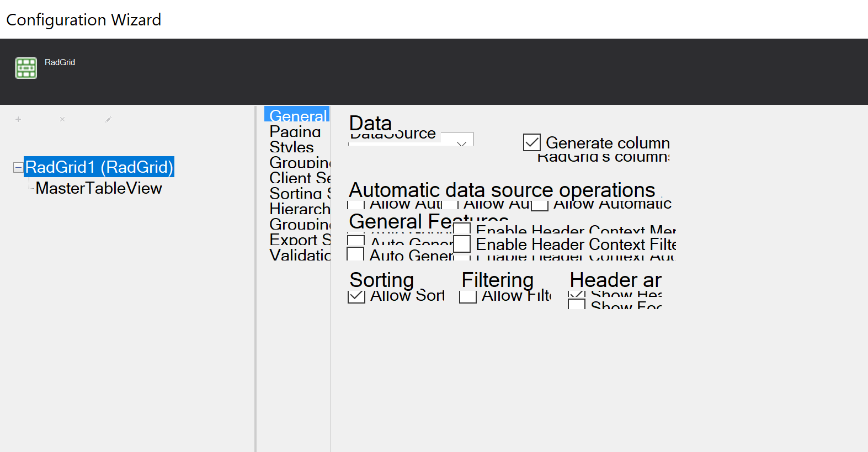Open the Export Settings tab
This screenshot has height=452, width=868.
300,240
